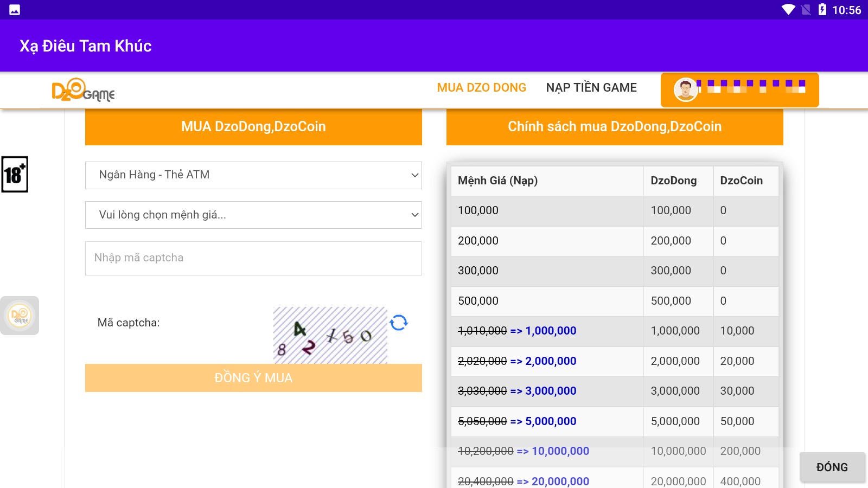Tap the user avatar profile button
The height and width of the screenshot is (488, 868).
coord(739,90)
